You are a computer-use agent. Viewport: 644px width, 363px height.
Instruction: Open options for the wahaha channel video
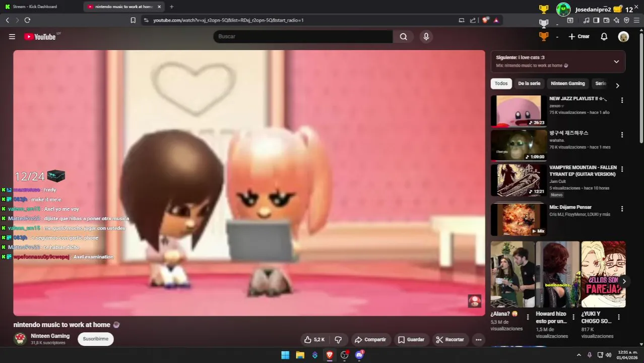(x=622, y=135)
